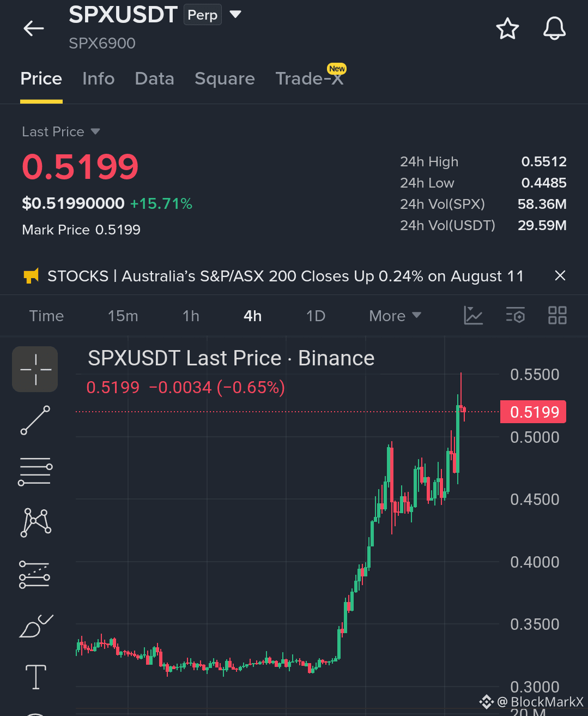Click the Mark Price 0.5199 text
588x716 pixels.
81,230
